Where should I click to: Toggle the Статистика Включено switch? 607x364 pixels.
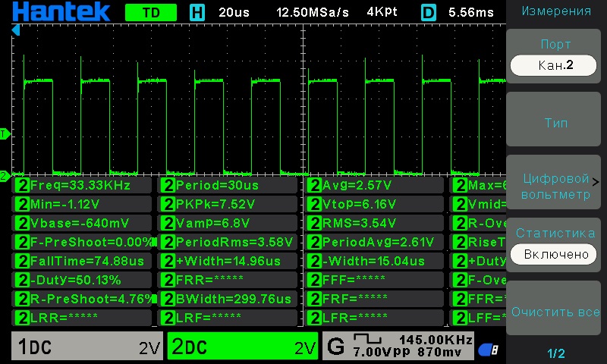click(555, 254)
